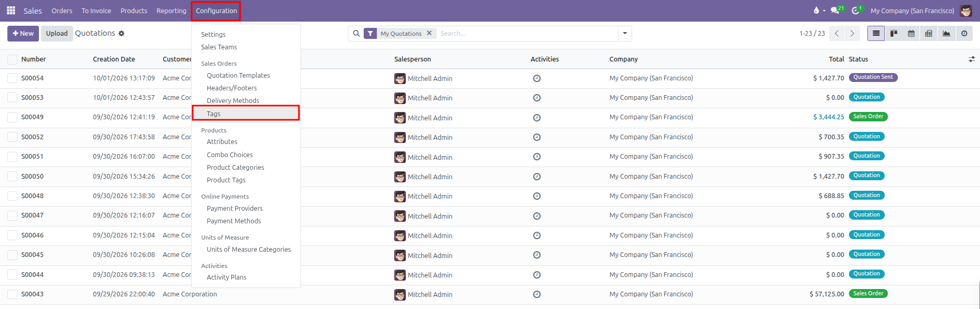Image resolution: width=980 pixels, height=309 pixels.
Task: Sort by Salesperson column header
Action: pos(413,59)
